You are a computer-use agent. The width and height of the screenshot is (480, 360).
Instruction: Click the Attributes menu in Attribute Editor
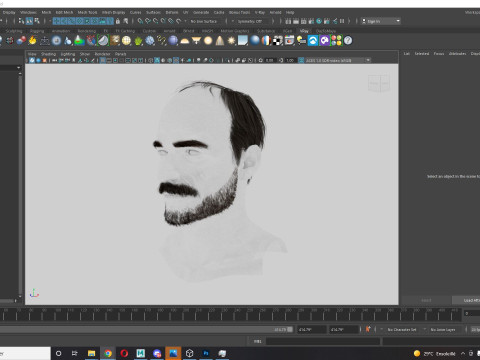pyautogui.click(x=457, y=54)
